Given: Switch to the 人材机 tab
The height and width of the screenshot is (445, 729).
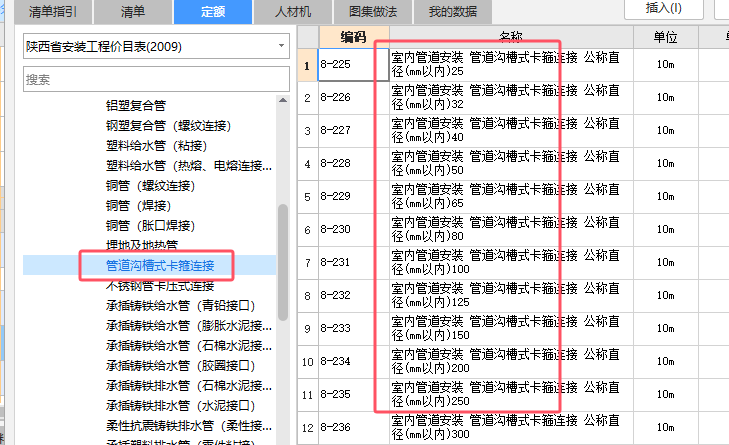Looking at the screenshot, I should coord(293,12).
